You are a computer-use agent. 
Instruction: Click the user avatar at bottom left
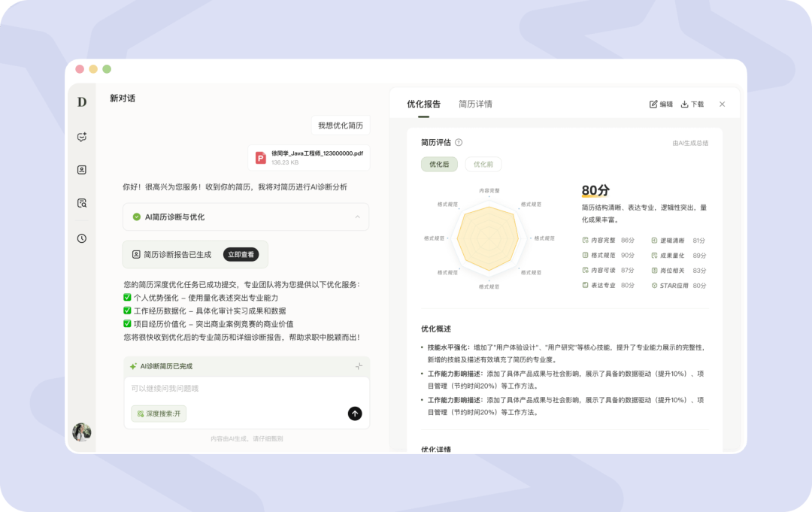click(x=82, y=432)
